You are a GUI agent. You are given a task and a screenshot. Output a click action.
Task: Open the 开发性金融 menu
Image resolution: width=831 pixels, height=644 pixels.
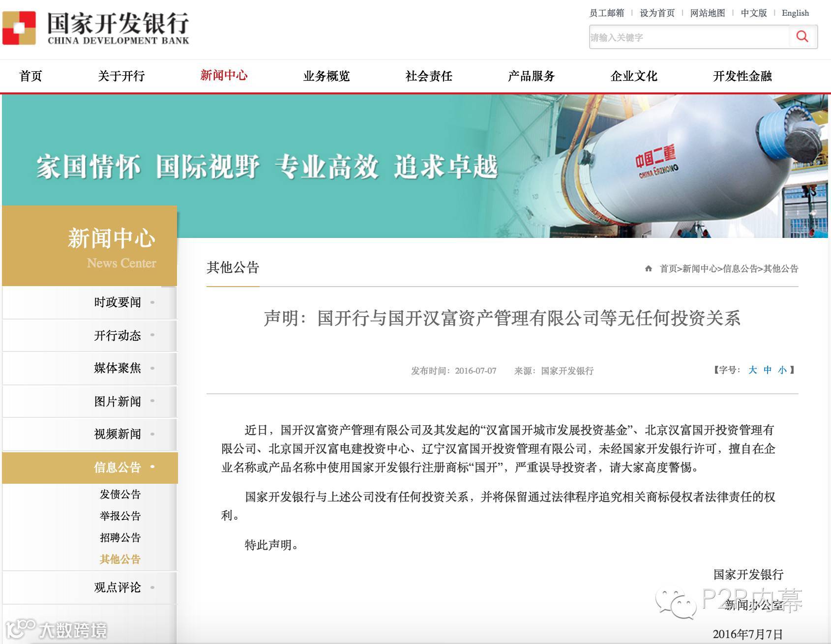click(x=742, y=76)
